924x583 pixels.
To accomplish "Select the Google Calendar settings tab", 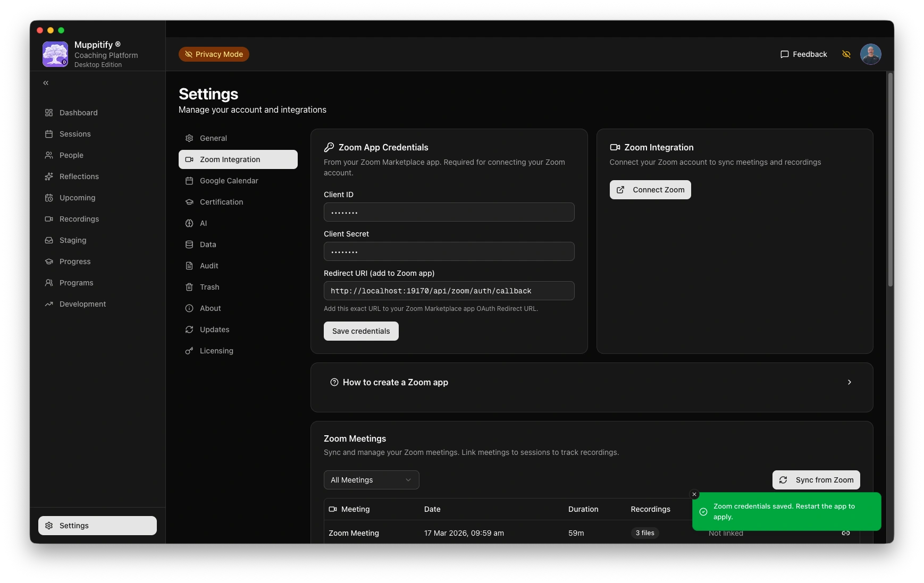I will pyautogui.click(x=229, y=181).
